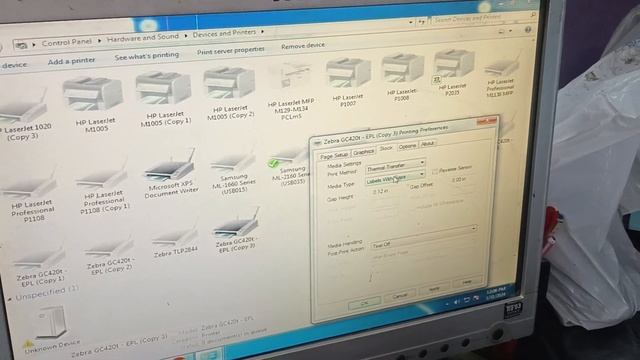Expand breadcrumb arrow after Devices and Printers
The width and height of the screenshot is (640, 360).
point(262,31)
